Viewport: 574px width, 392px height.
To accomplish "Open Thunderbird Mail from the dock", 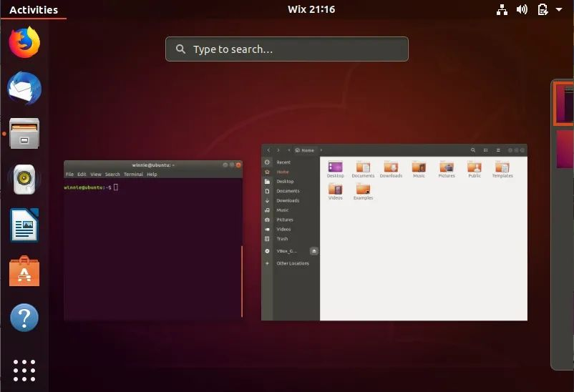I will (x=24, y=88).
